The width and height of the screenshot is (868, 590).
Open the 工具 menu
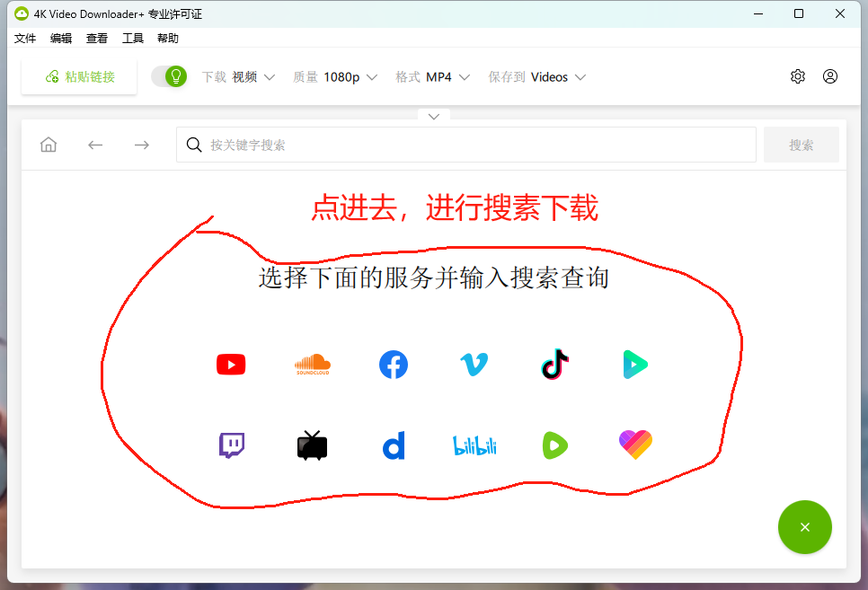tap(133, 39)
